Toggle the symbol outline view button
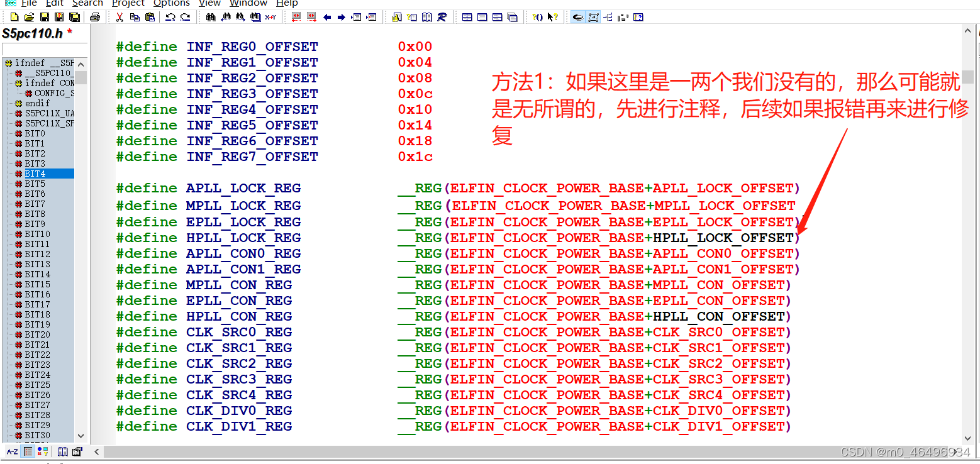Screen dimensions: 980x464 pos(28,451)
